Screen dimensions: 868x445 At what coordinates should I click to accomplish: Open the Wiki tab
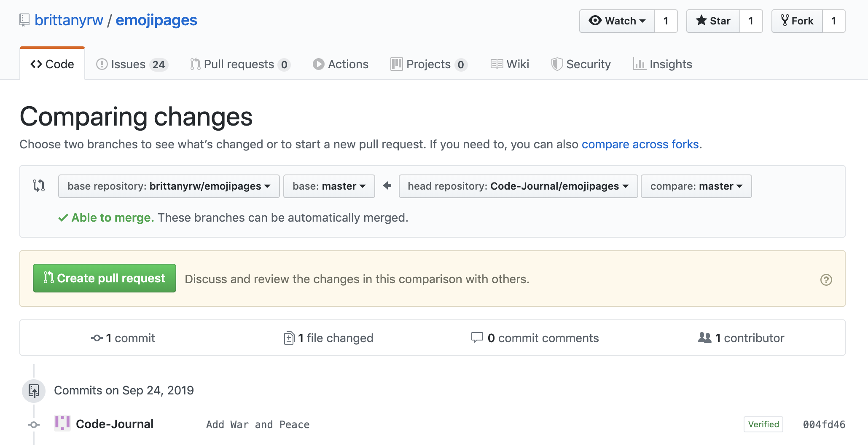point(510,64)
